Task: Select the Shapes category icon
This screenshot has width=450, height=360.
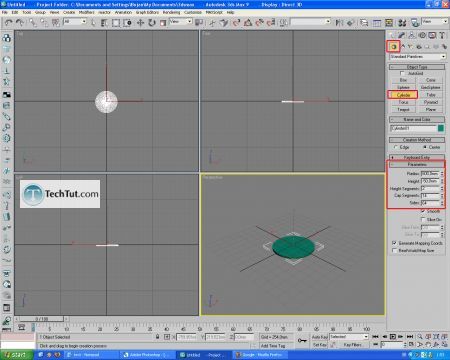Action: pyautogui.click(x=403, y=47)
